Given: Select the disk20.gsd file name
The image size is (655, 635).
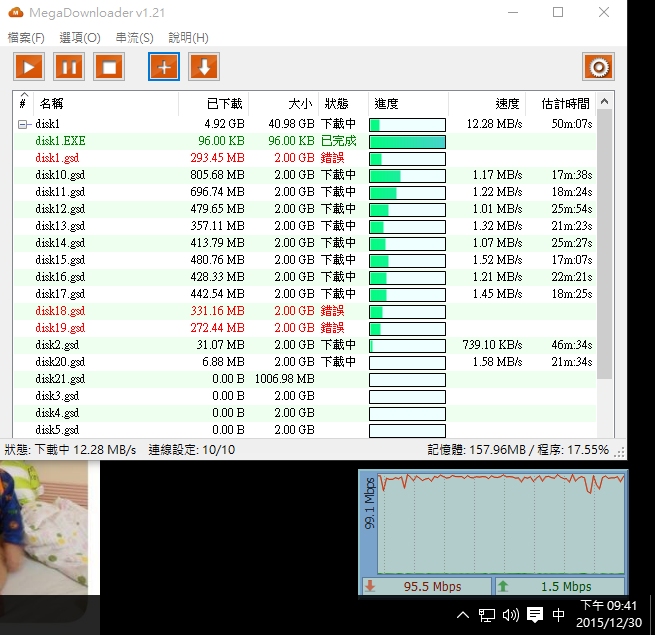Looking at the screenshot, I should (x=60, y=362).
